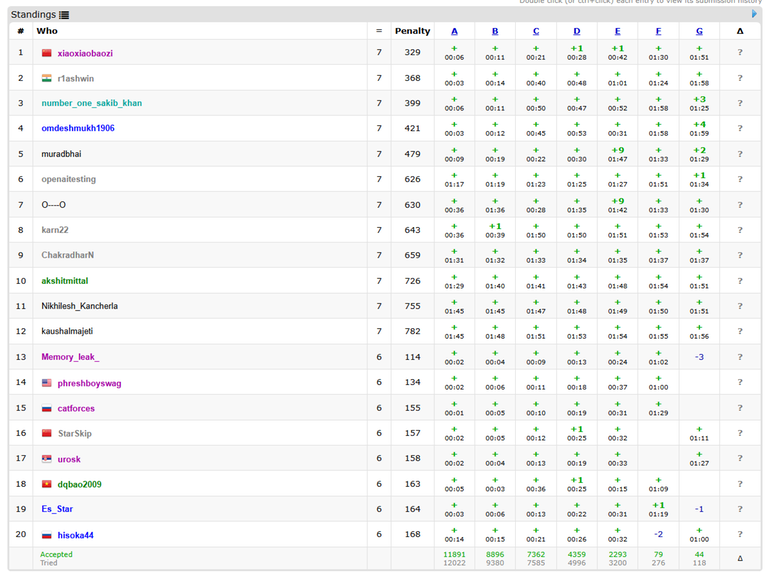
Task: Click the list icon beside the Standings title
Action: (x=64, y=15)
